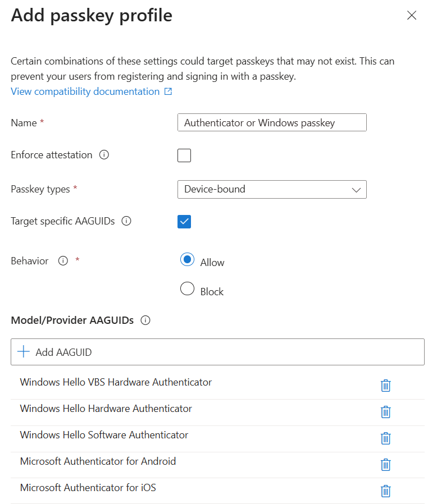Select Windows Hello VBS Hardware Authenticator text
This screenshot has height=504, width=437.
pos(116,382)
